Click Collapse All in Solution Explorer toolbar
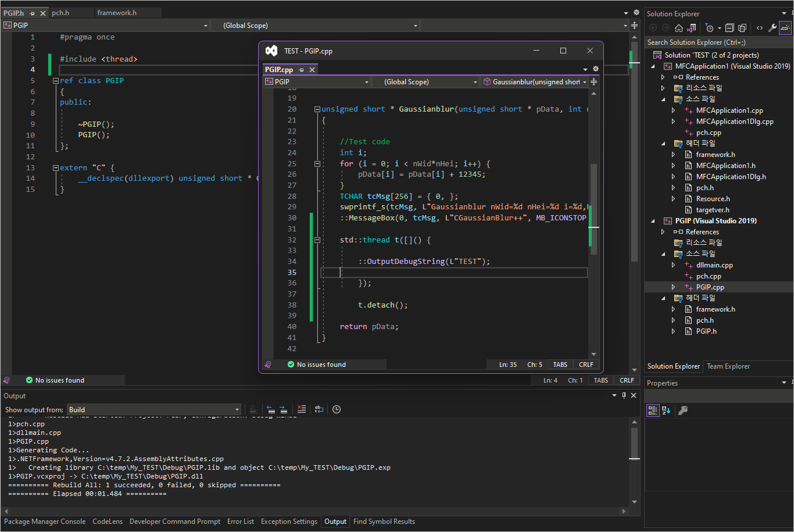 coord(730,28)
